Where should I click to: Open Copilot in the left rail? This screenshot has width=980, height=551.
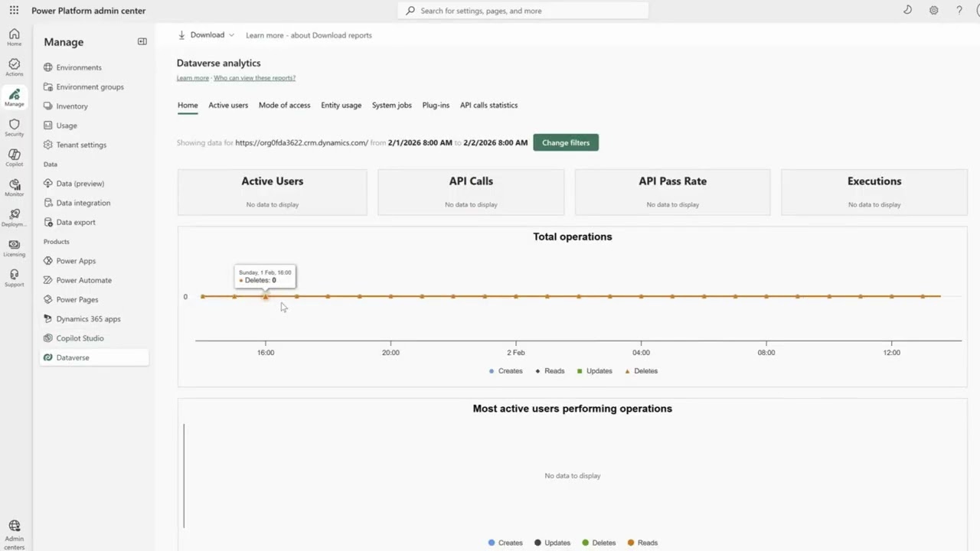(x=14, y=158)
